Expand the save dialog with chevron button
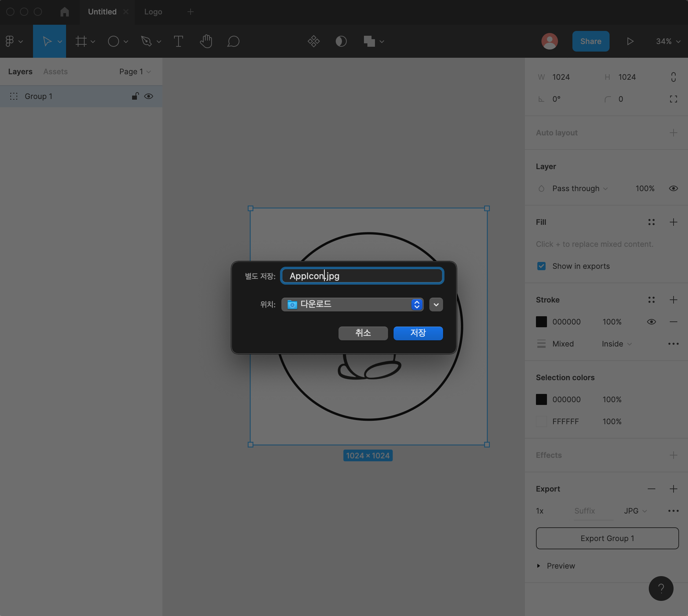Viewport: 688px width, 616px height. 436,304
